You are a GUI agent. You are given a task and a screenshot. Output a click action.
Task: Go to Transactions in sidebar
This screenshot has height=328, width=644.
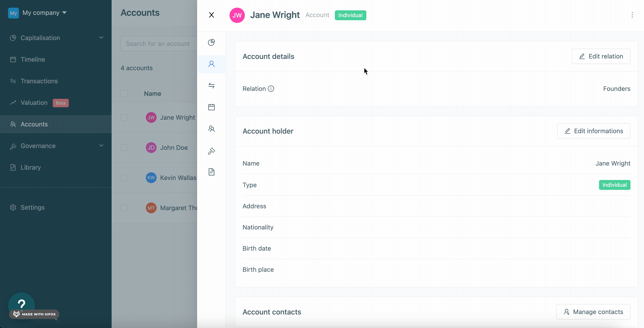click(x=39, y=81)
